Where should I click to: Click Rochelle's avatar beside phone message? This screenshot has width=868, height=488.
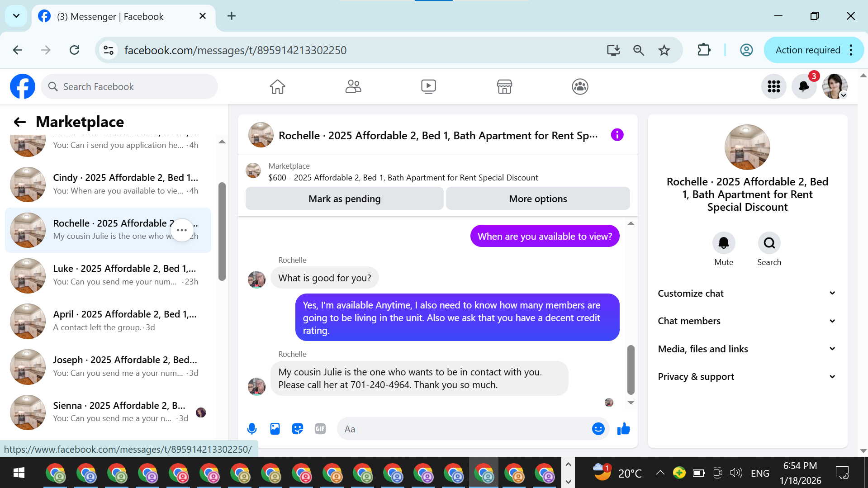coord(256,386)
